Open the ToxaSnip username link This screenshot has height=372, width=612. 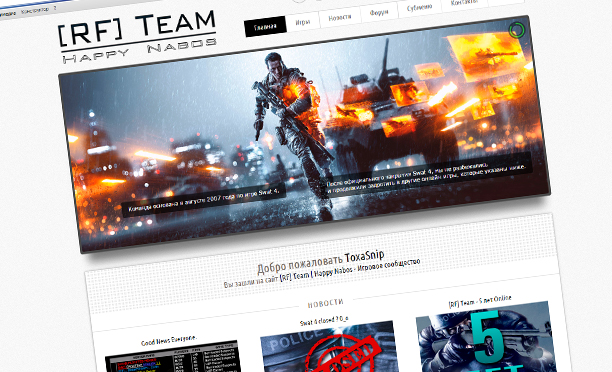[x=365, y=257]
